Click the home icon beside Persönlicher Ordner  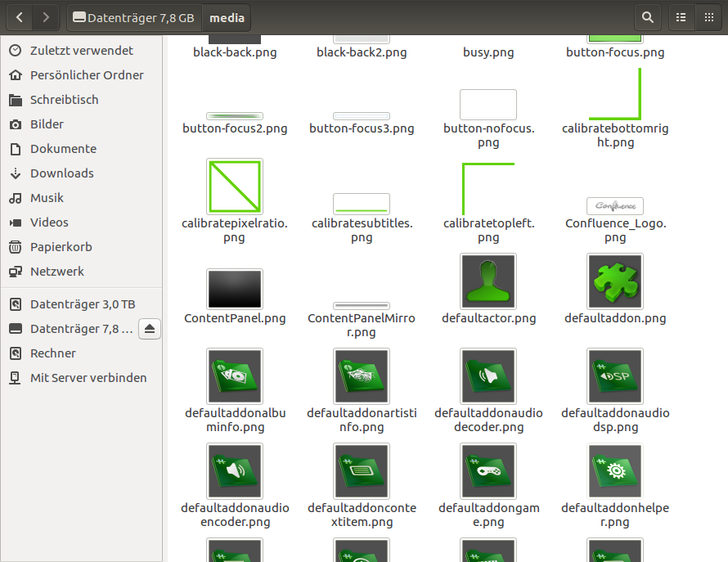16,74
